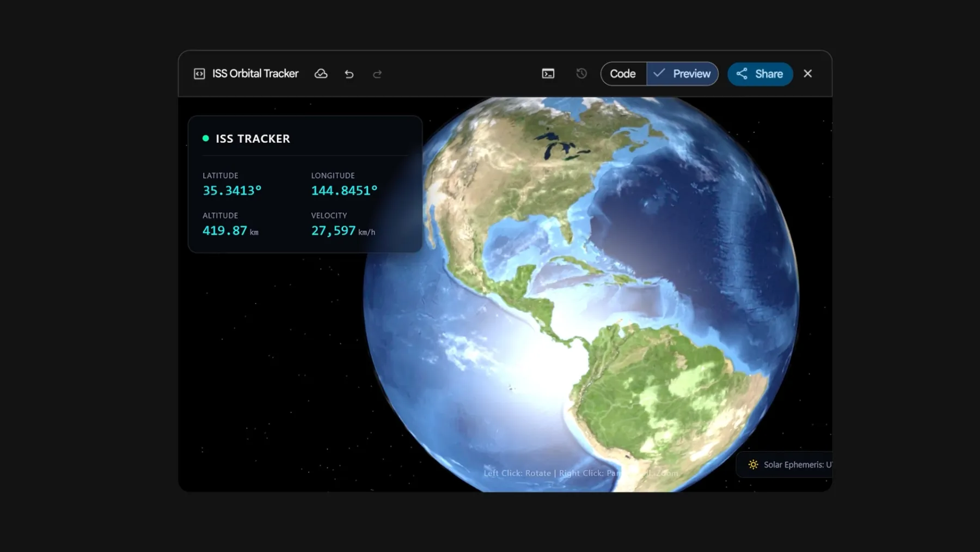Click the checkmark in the Preview toggle
980x552 pixels.
click(660, 73)
